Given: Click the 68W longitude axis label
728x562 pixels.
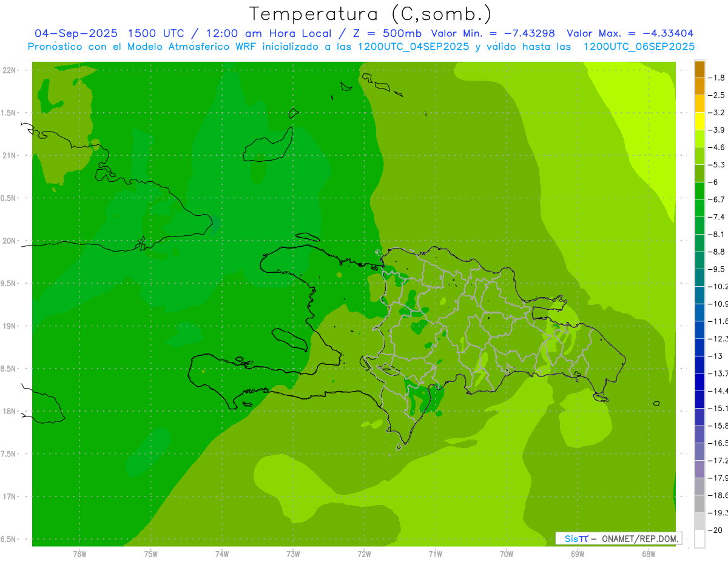Looking at the screenshot, I should 648,554.
